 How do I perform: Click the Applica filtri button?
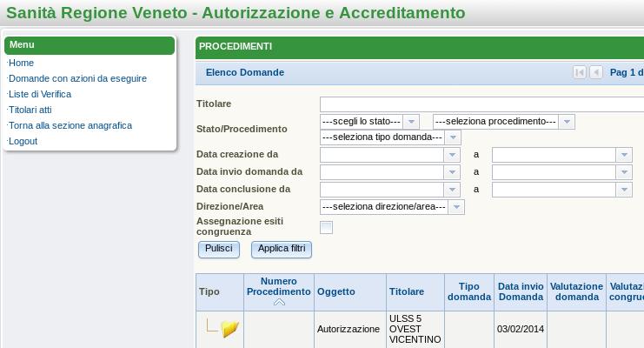click(282, 249)
